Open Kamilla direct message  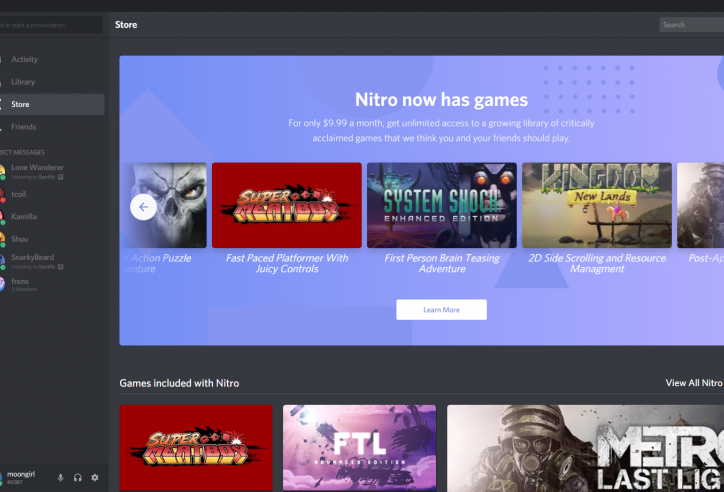[x=52, y=216]
